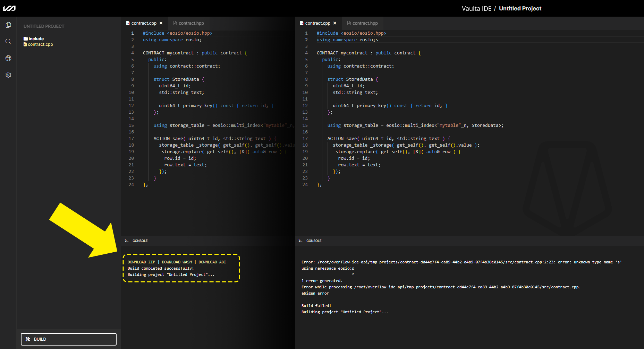Open the search panel in the sidebar
This screenshot has width=644, height=349.
coord(8,41)
